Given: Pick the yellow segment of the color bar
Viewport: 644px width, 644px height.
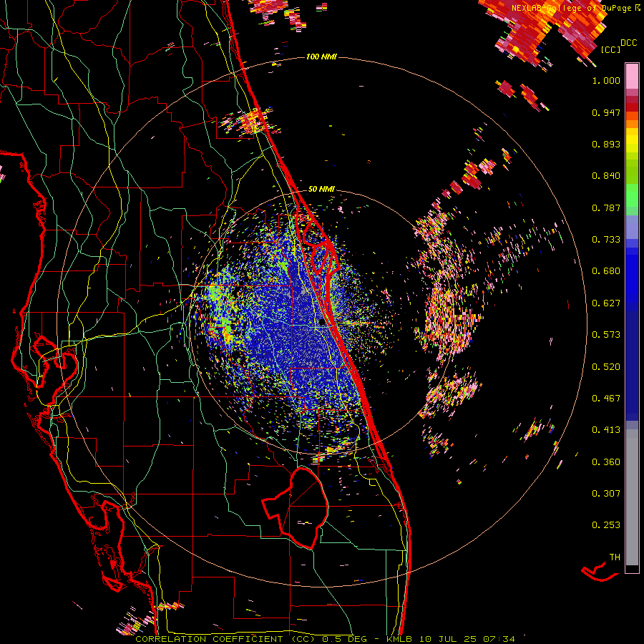Looking at the screenshot, I should pos(632,140).
